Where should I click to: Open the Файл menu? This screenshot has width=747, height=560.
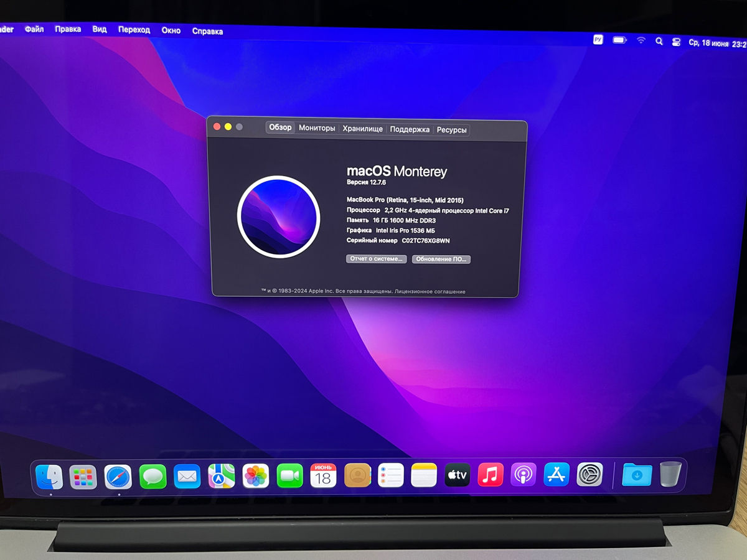pos(34,29)
